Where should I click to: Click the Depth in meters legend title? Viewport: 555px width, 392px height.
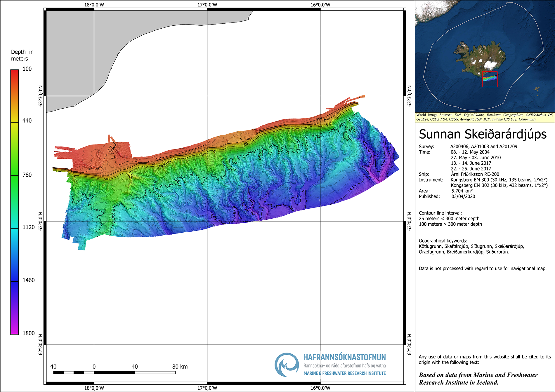22,55
